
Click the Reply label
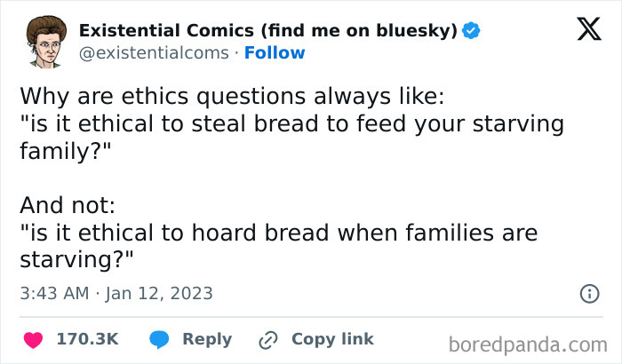(207, 340)
